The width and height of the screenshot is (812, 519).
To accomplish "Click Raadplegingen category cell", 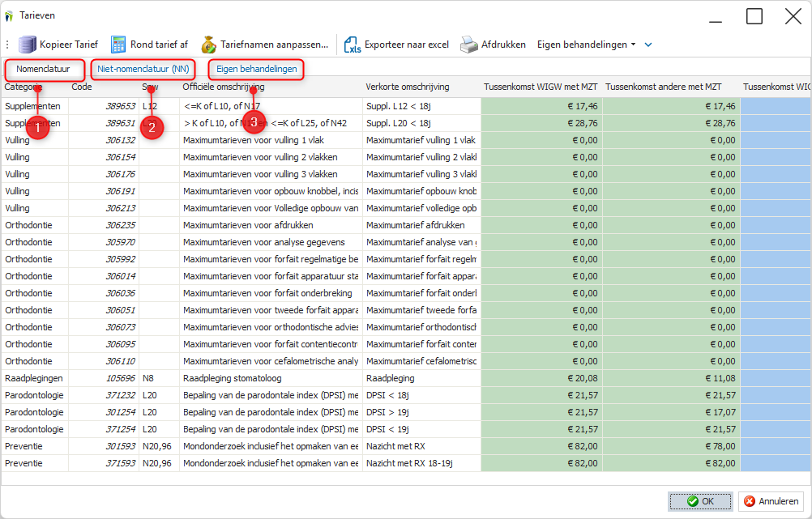I will click(x=35, y=378).
